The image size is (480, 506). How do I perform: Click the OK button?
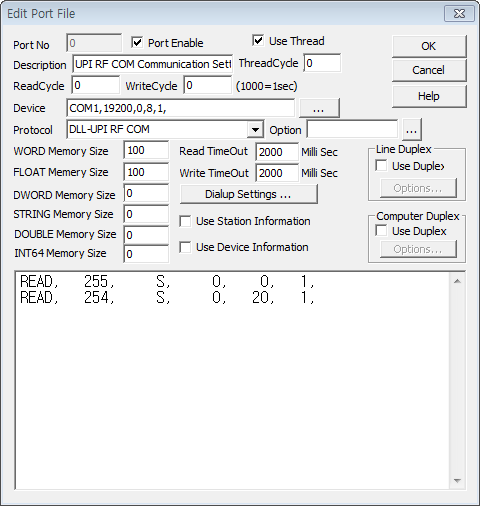click(x=429, y=46)
